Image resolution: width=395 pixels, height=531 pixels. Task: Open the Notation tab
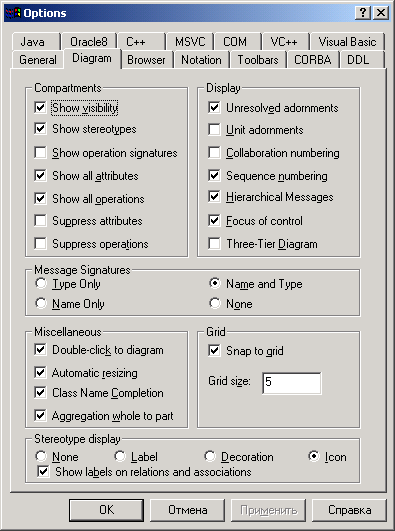[x=201, y=60]
